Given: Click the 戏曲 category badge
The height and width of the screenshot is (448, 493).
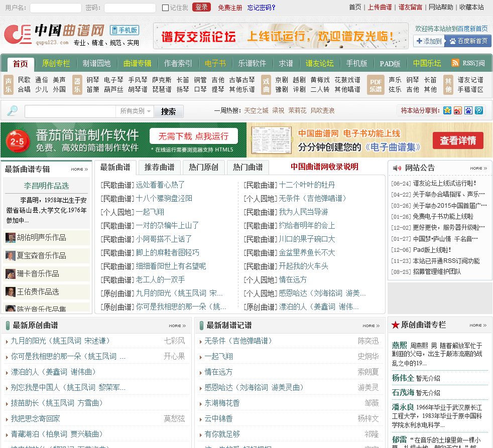Looking at the screenshot, I should pyautogui.click(x=266, y=85).
